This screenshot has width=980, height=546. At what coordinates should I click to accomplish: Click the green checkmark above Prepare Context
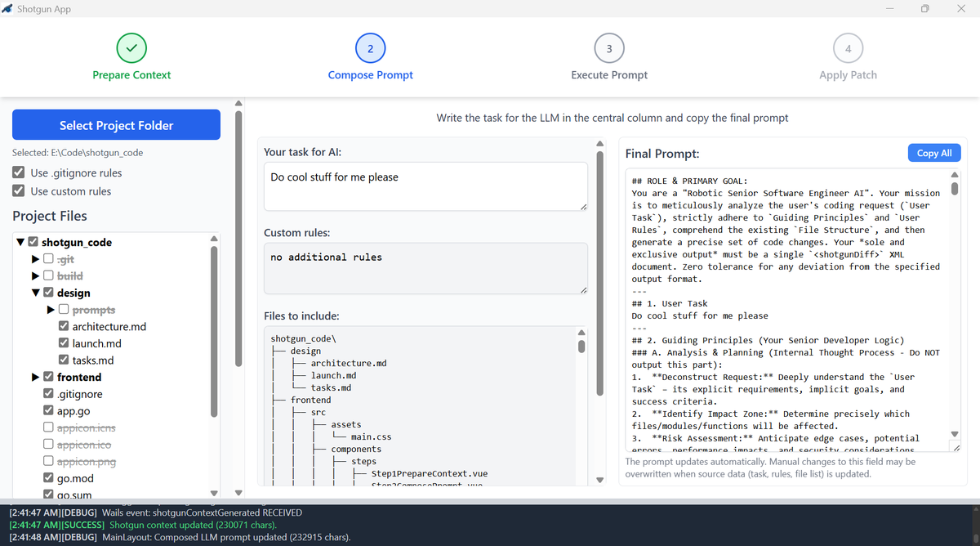pyautogui.click(x=131, y=48)
